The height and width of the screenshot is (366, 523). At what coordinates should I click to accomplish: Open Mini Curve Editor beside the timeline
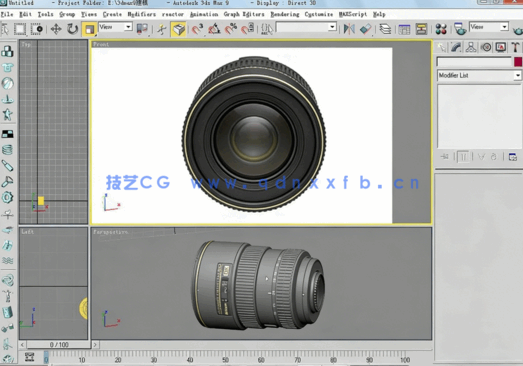click(29, 357)
